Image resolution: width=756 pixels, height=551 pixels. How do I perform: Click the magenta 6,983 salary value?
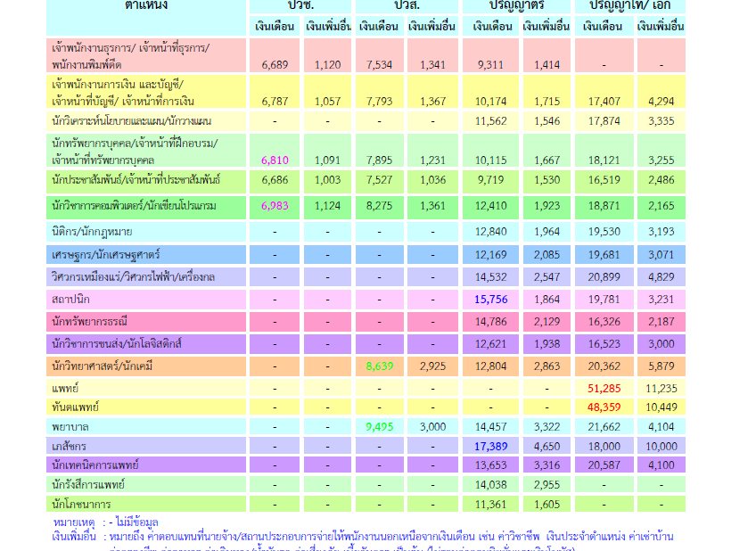pos(275,205)
